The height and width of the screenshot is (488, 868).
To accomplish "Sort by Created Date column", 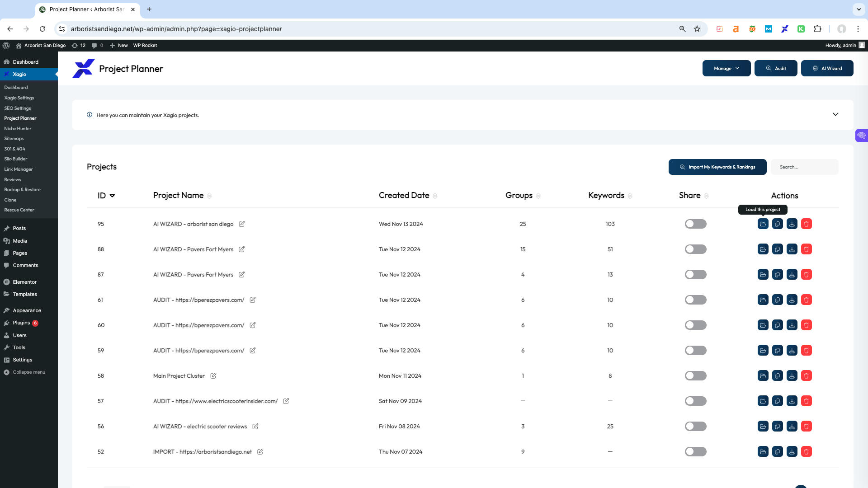I will click(x=408, y=196).
